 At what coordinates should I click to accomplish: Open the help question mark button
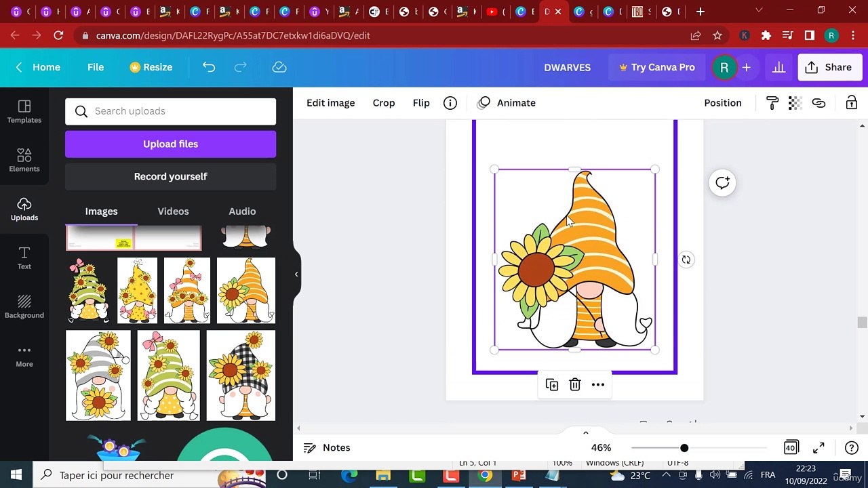852,448
